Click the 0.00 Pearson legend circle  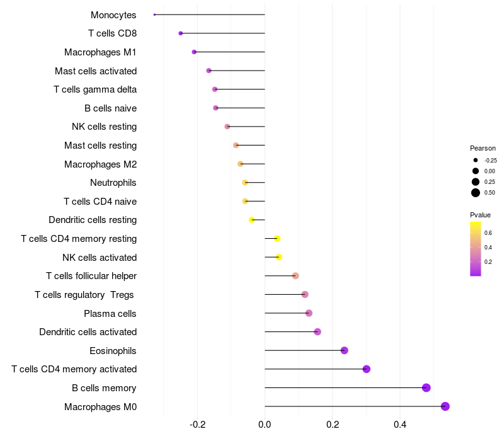[x=476, y=171]
